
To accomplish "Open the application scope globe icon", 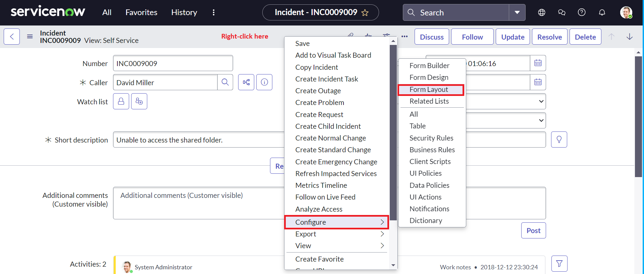I will point(542,12).
